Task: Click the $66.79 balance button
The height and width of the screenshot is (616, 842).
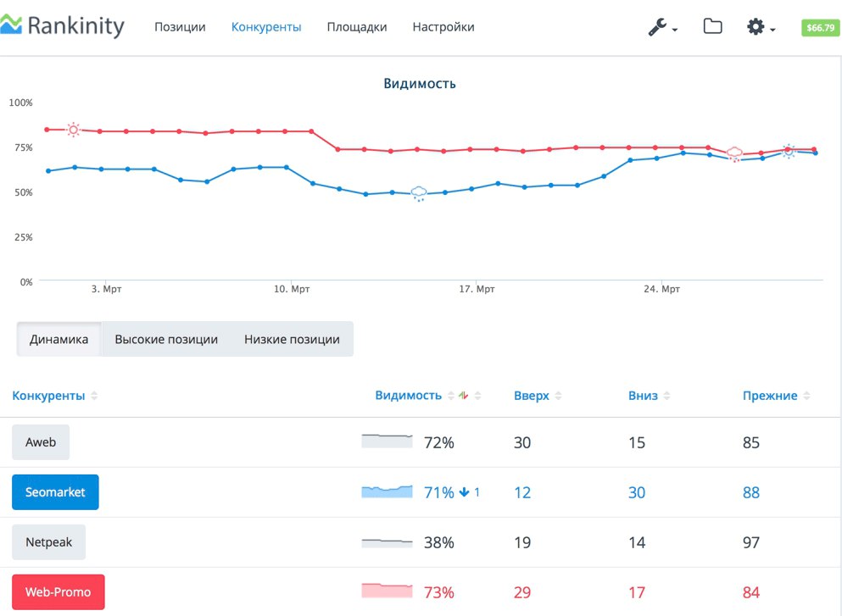Action: pyautogui.click(x=821, y=27)
